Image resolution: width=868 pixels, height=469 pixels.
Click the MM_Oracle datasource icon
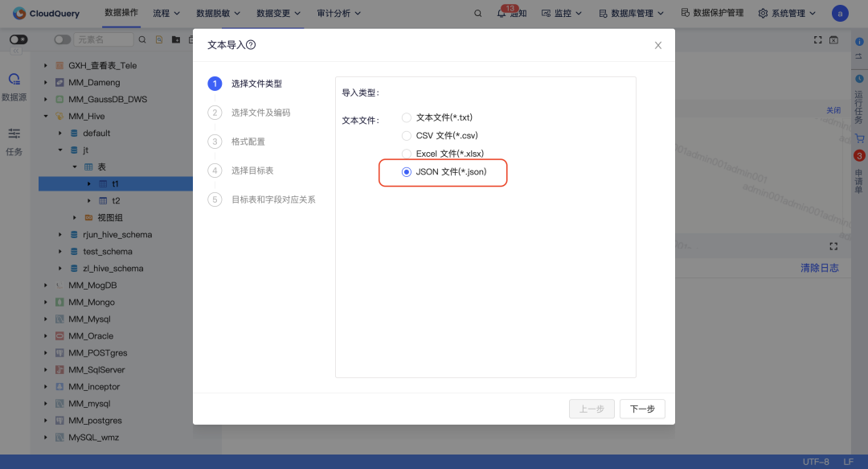(59, 336)
